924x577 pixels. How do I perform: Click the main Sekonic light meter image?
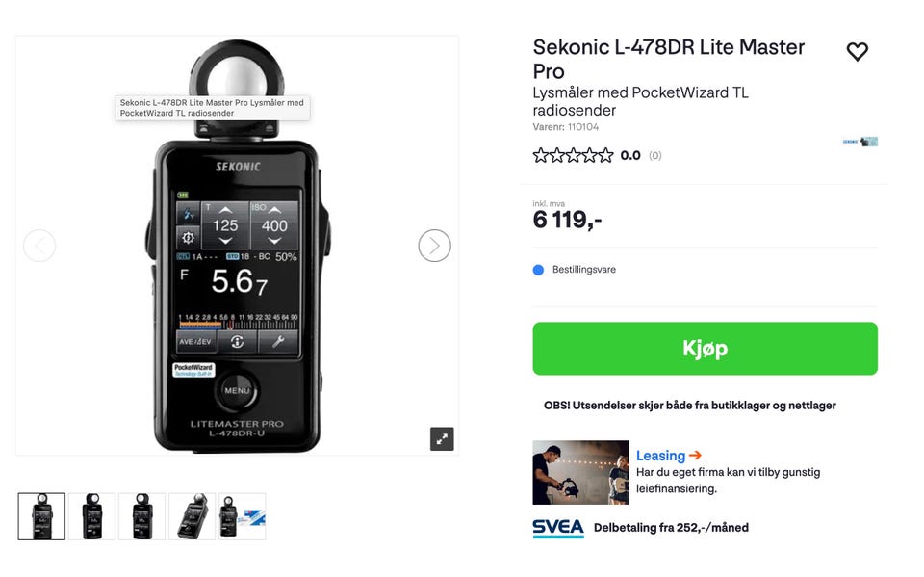237,246
